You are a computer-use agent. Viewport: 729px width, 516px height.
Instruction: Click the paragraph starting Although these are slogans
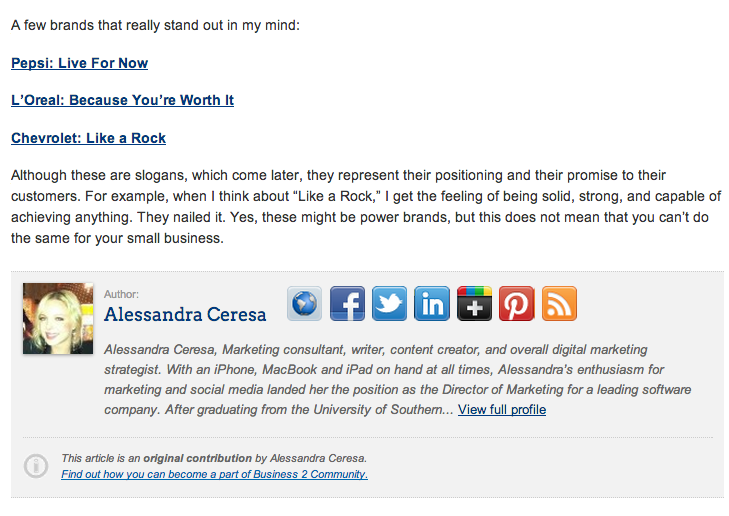coord(366,207)
